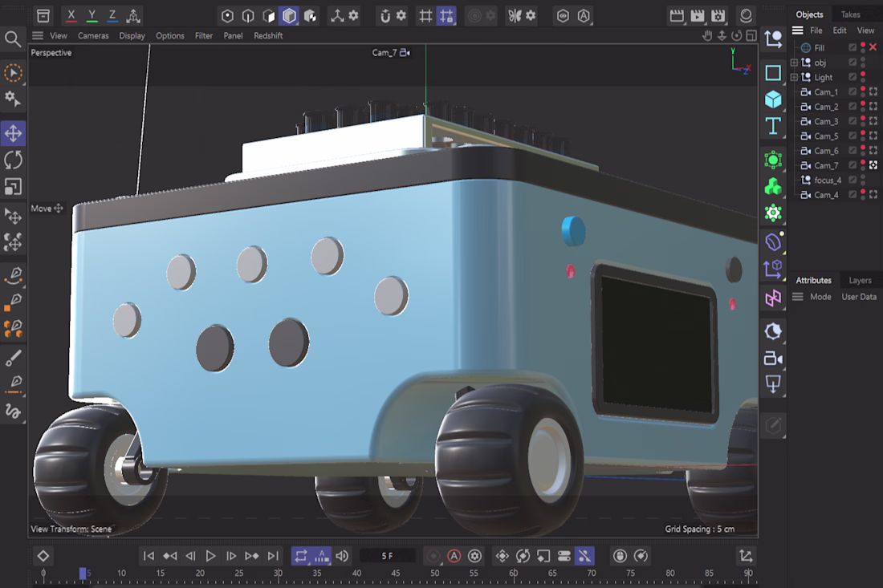Image resolution: width=883 pixels, height=588 pixels.
Task: Click the camera object icon in right palette
Action: 773,358
